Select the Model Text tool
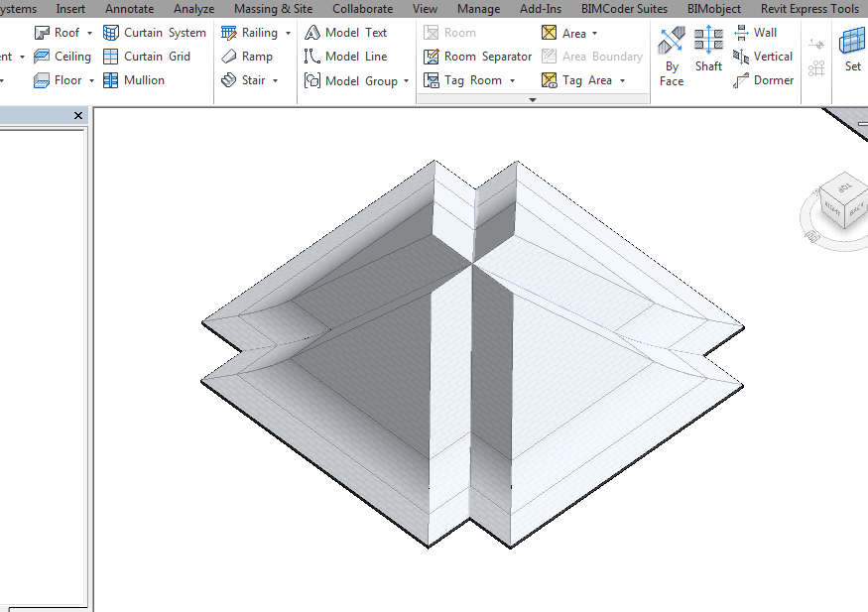 coord(345,33)
